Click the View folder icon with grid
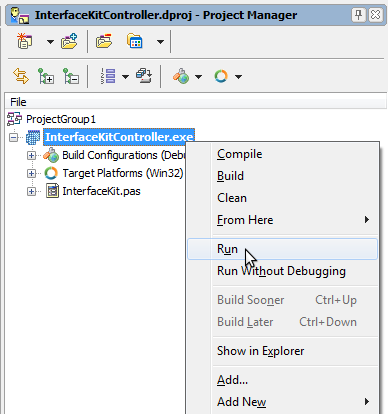The width and height of the screenshot is (388, 414). (x=135, y=41)
